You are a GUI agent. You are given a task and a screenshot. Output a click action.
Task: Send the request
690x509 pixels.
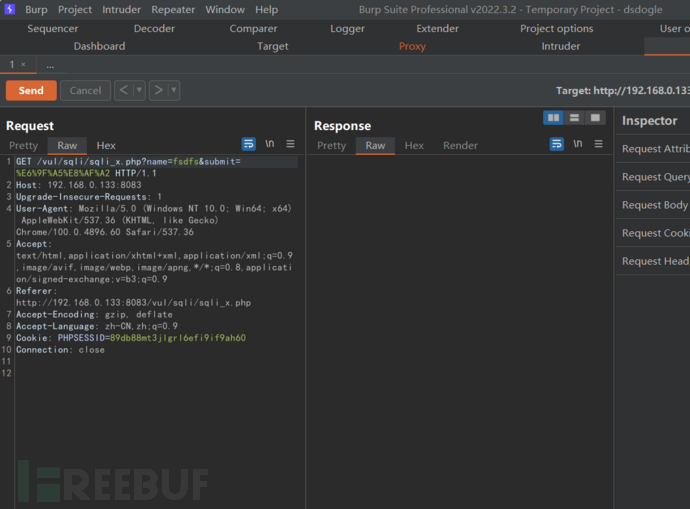point(31,90)
